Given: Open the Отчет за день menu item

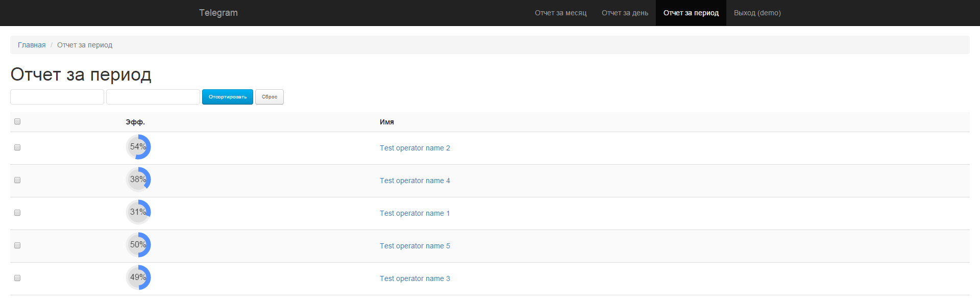Looking at the screenshot, I should coord(625,13).
